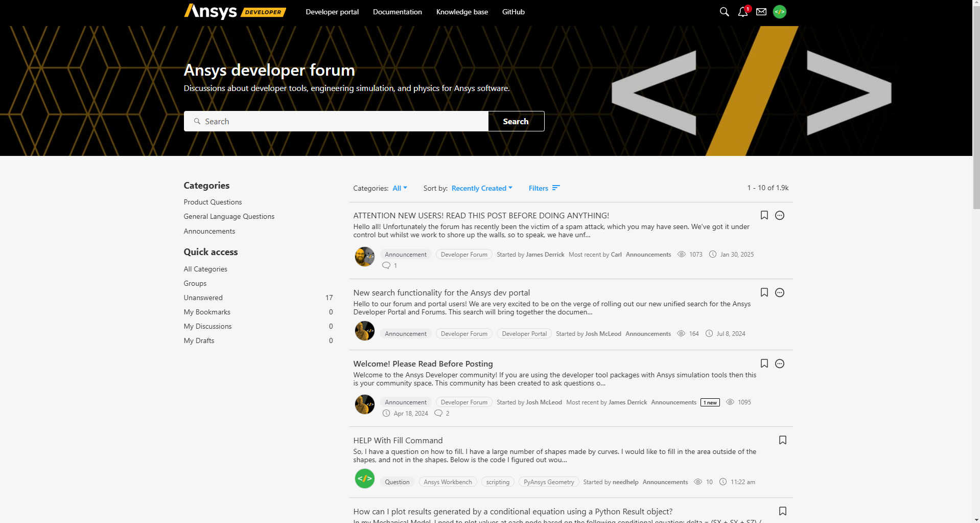Open HELP With Fill Command post title

click(x=398, y=440)
